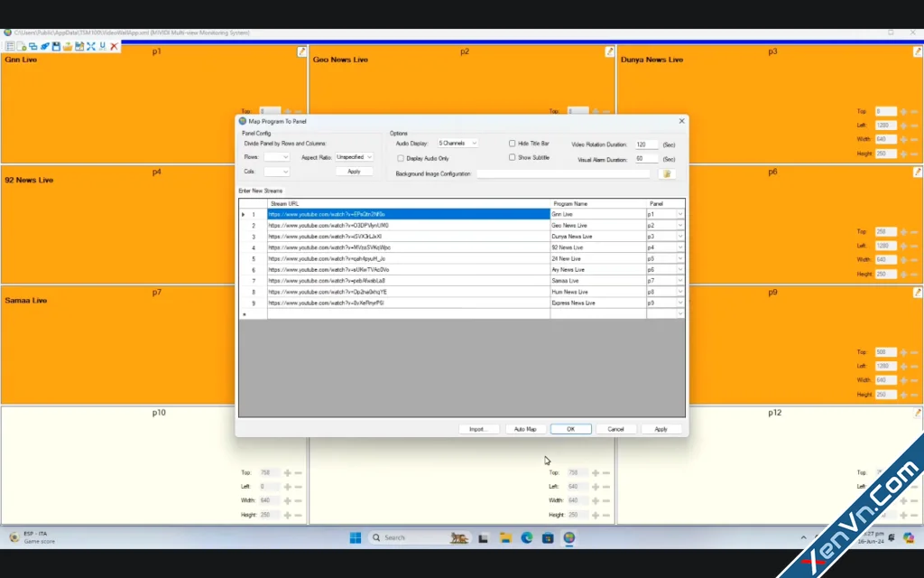Launch Microsoft Edge from the taskbar
The image size is (924, 578).
tap(527, 538)
